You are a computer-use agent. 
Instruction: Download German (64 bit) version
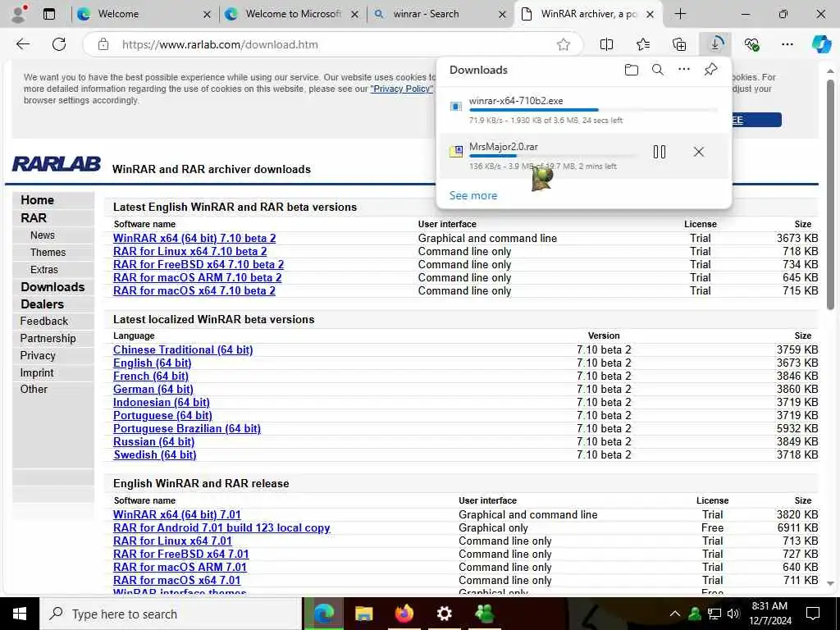[153, 389]
